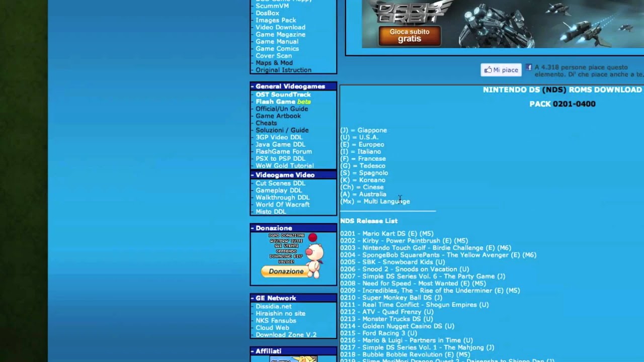Open the Cut Scenes DDL link
Screen dimensions: 644x362
280,183
